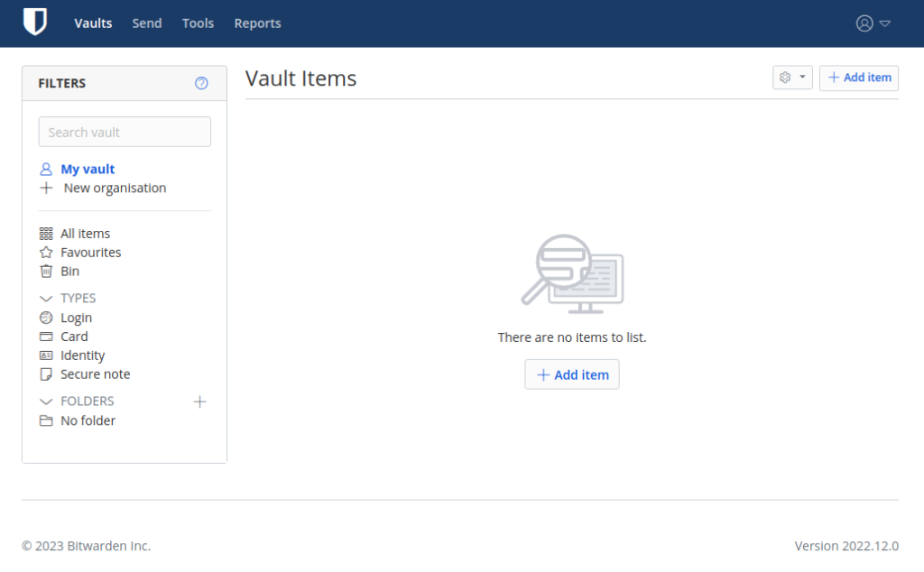Open the Tools tab

click(198, 23)
